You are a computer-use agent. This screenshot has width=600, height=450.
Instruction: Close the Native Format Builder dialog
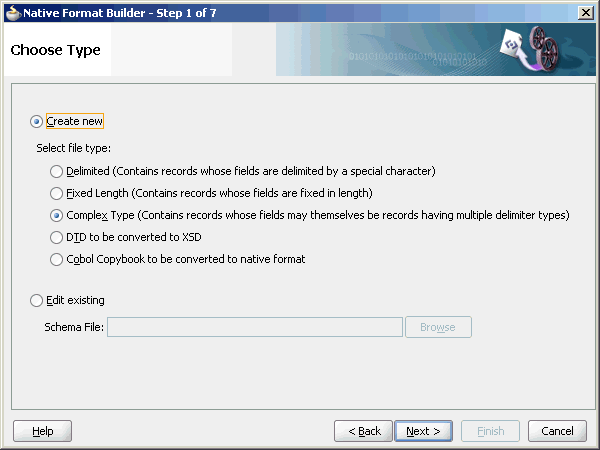tap(585, 10)
